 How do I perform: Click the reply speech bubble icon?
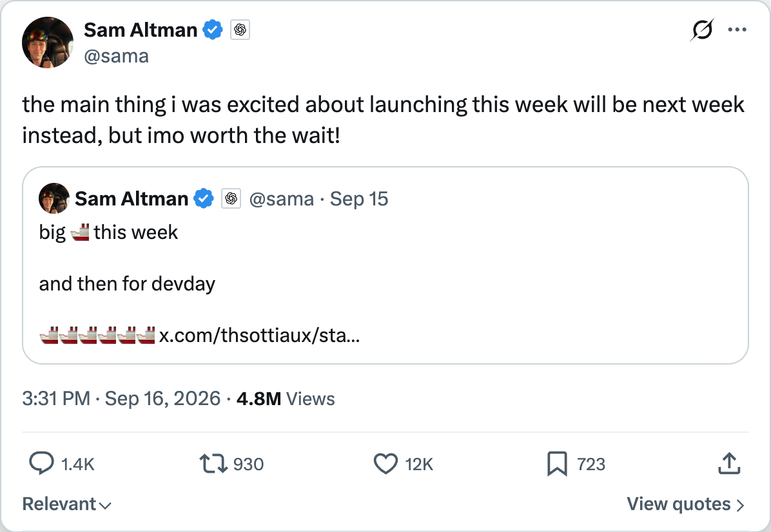tap(41, 463)
